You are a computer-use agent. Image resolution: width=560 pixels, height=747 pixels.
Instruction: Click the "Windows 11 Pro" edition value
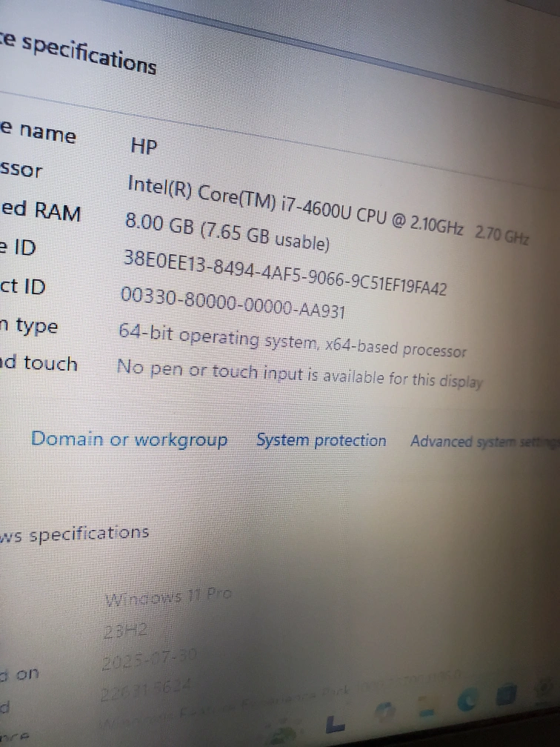click(x=168, y=597)
